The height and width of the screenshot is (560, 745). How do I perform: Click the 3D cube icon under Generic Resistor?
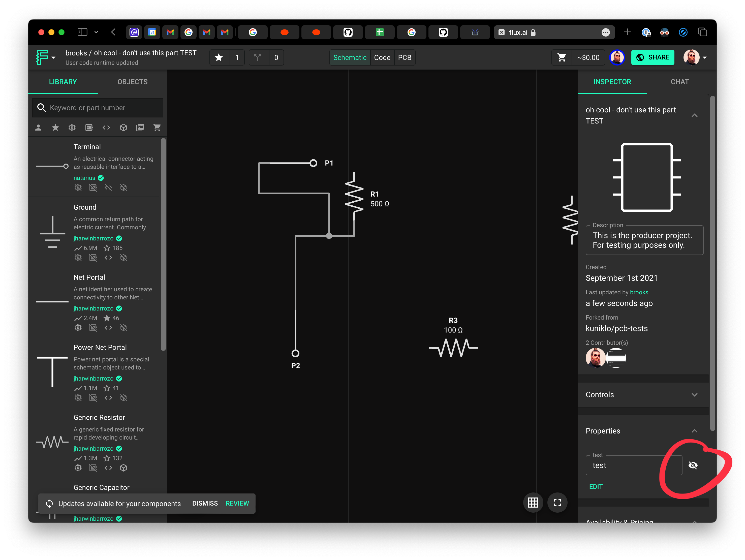coord(123,468)
